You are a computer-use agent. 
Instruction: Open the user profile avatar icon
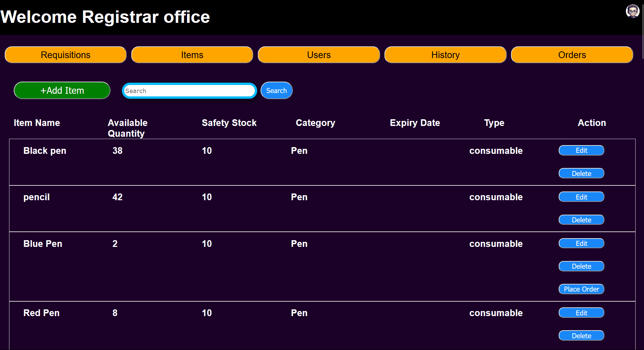click(x=633, y=11)
